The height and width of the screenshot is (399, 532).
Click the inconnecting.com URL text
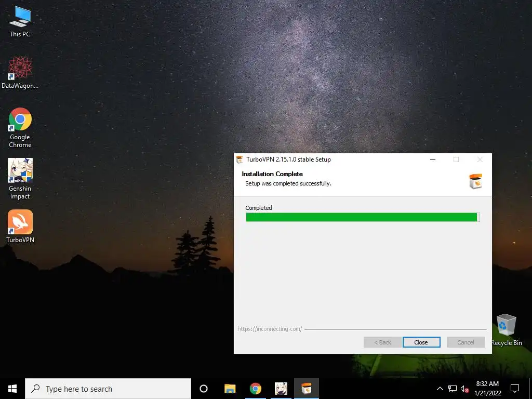(x=270, y=329)
